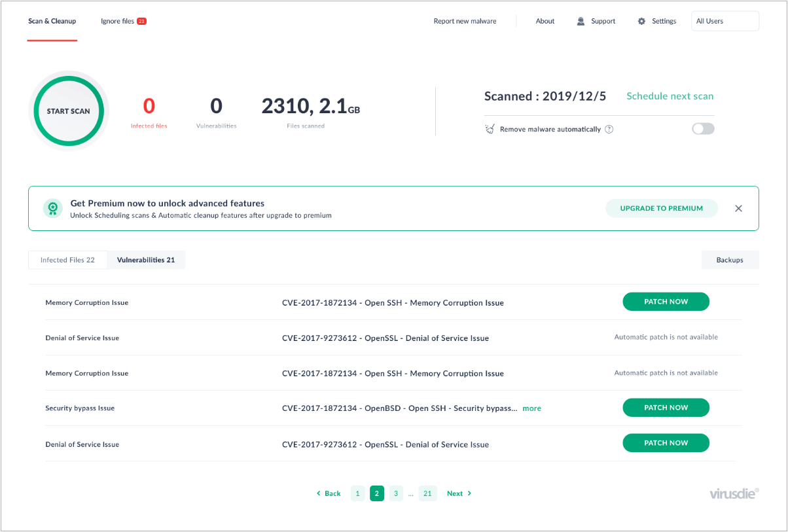788x532 pixels.
Task: Open the Backups button
Action: pos(730,260)
